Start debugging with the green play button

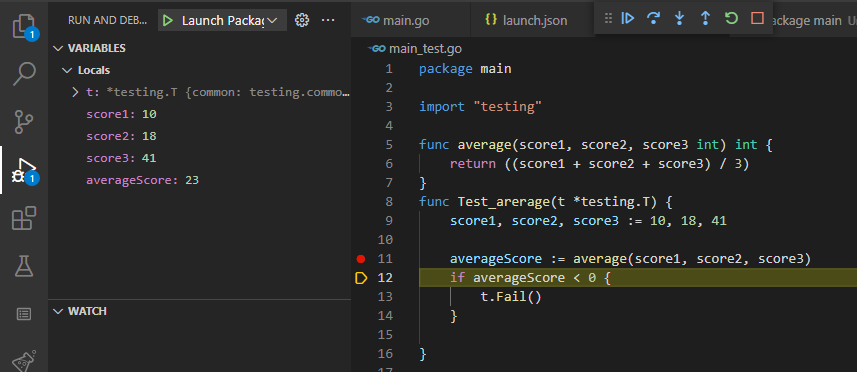click(168, 21)
